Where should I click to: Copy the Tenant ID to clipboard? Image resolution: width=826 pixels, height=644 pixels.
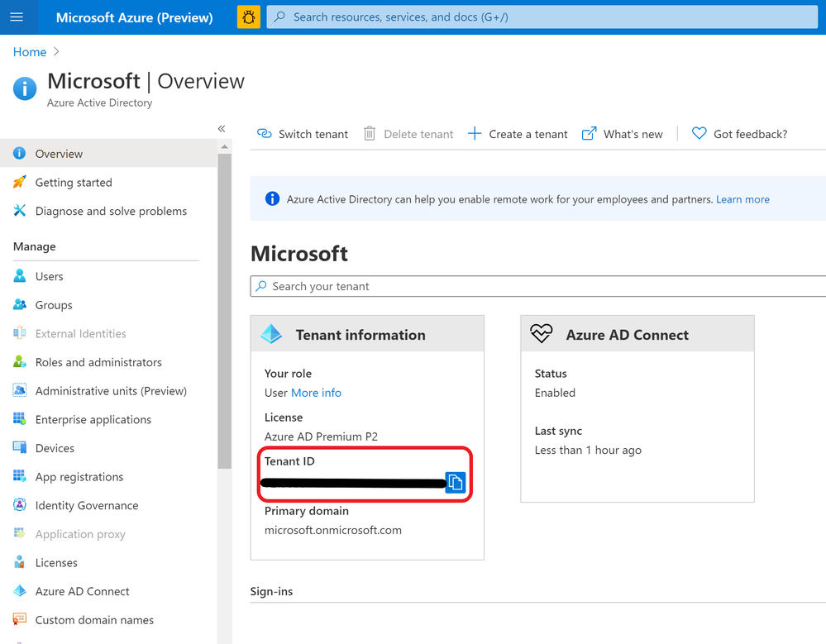[x=456, y=483]
